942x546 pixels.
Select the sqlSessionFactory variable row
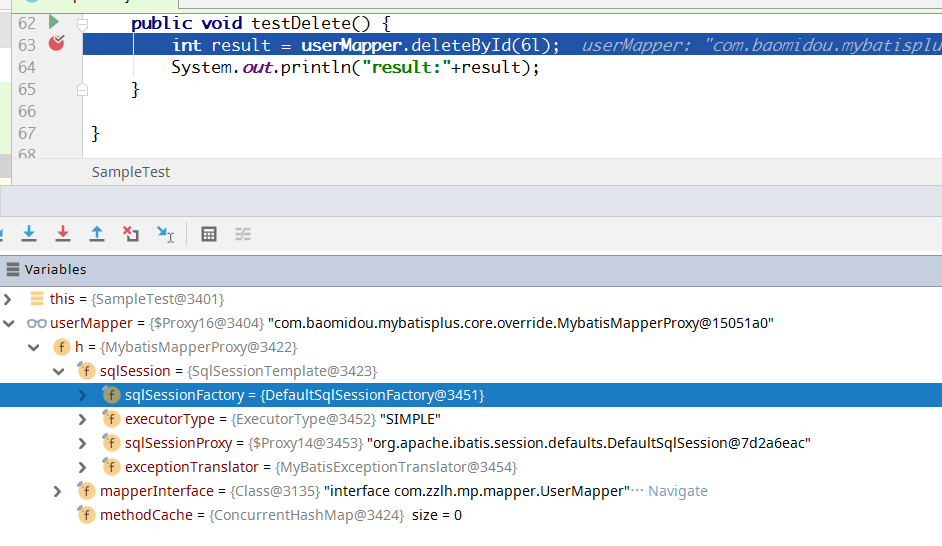pos(471,395)
